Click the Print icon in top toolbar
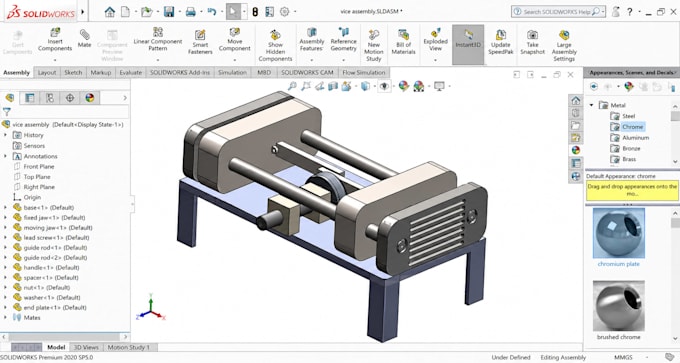The height and width of the screenshot is (363, 680). 191,12
